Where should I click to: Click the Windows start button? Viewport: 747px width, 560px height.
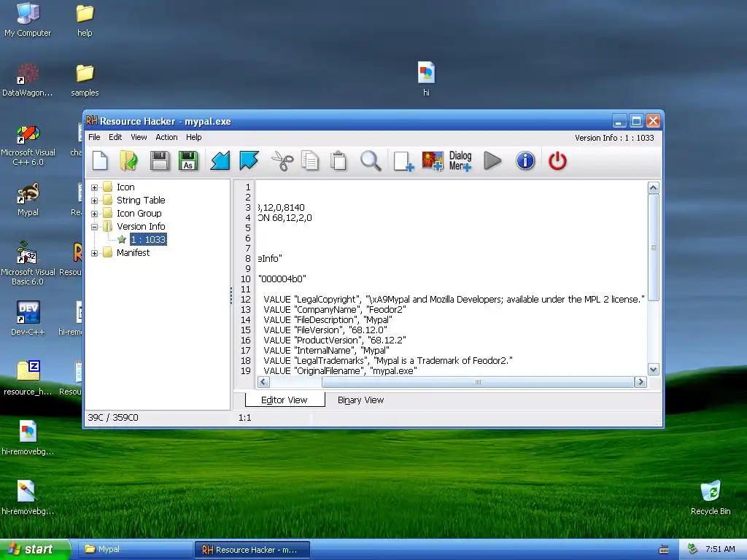[x=34, y=549]
